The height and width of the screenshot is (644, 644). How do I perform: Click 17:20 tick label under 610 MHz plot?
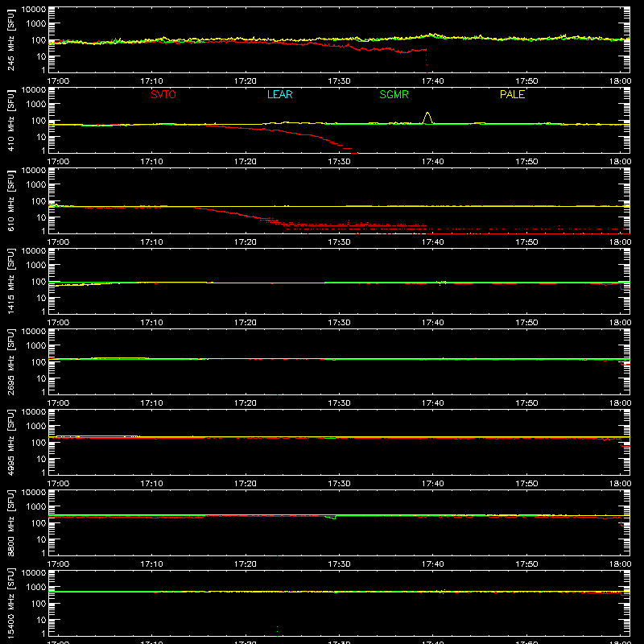pyautogui.click(x=246, y=242)
